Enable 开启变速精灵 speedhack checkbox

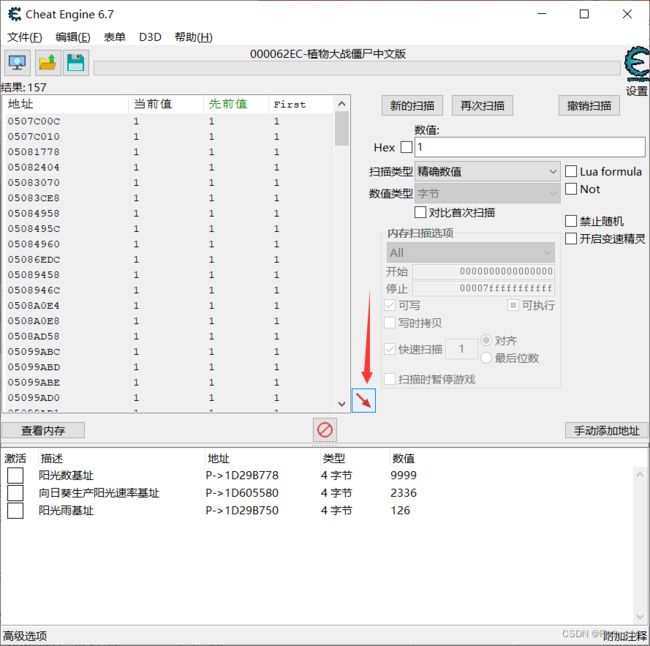[571, 238]
